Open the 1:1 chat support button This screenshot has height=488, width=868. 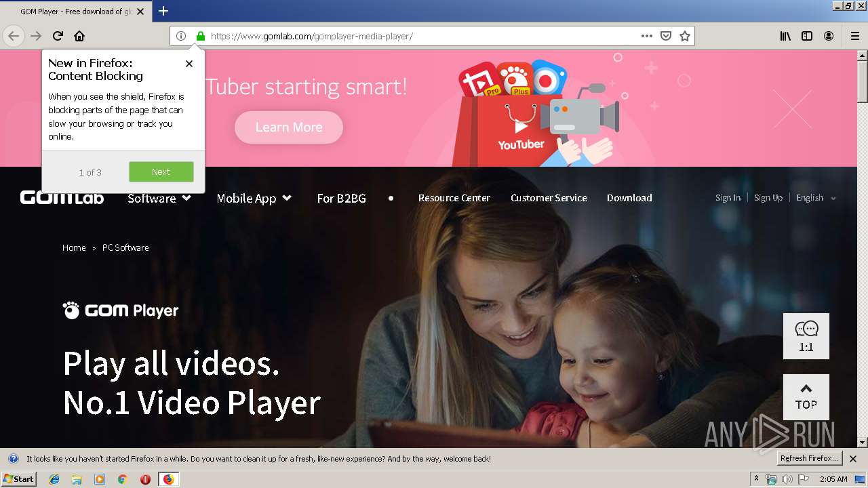point(806,336)
